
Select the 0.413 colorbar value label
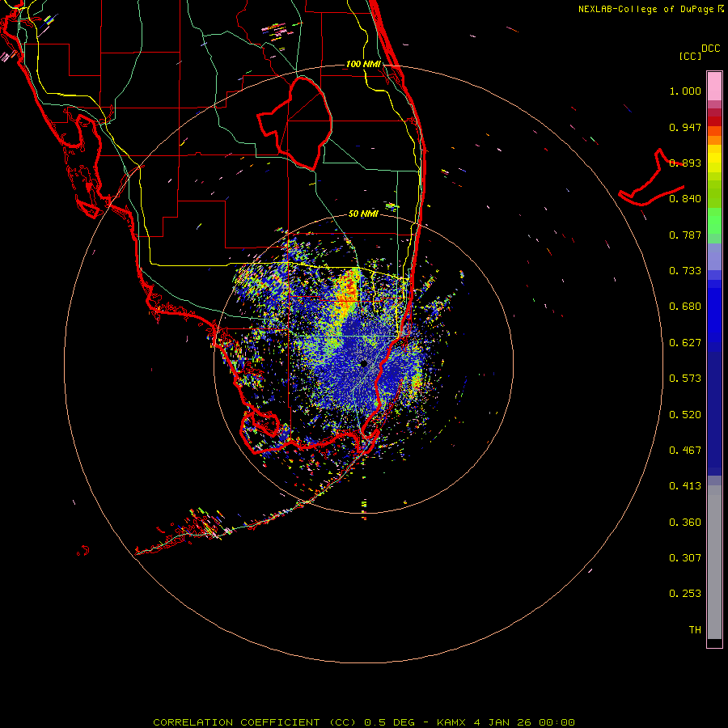pyautogui.click(x=685, y=486)
